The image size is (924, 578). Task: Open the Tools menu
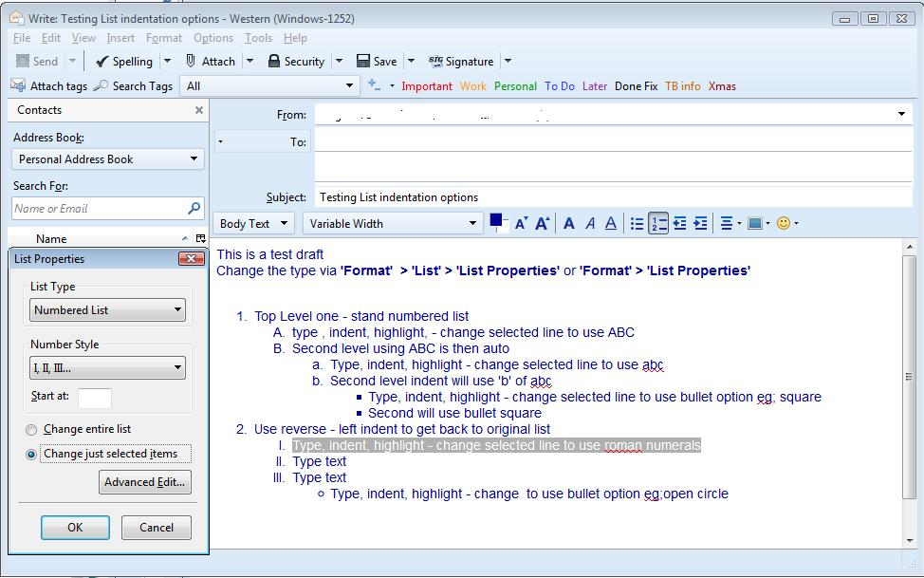coord(258,38)
